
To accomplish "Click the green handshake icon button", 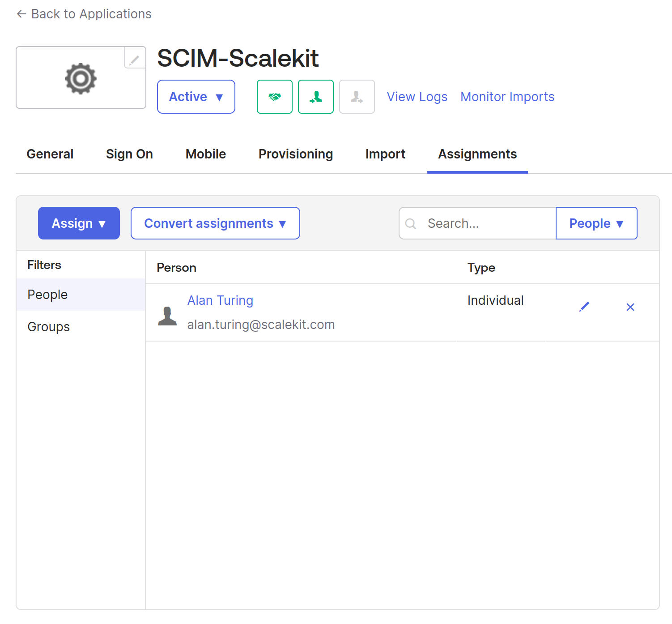I will (275, 97).
